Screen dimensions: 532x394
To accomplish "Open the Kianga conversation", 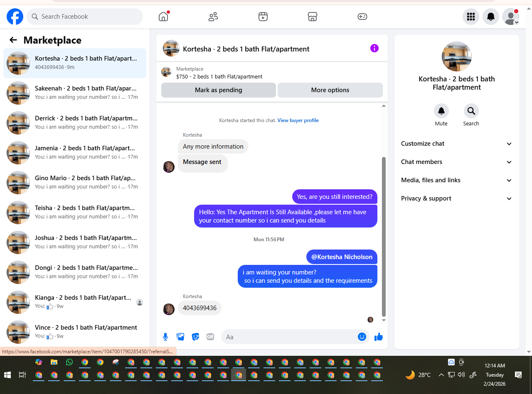I will pyautogui.click(x=75, y=302).
